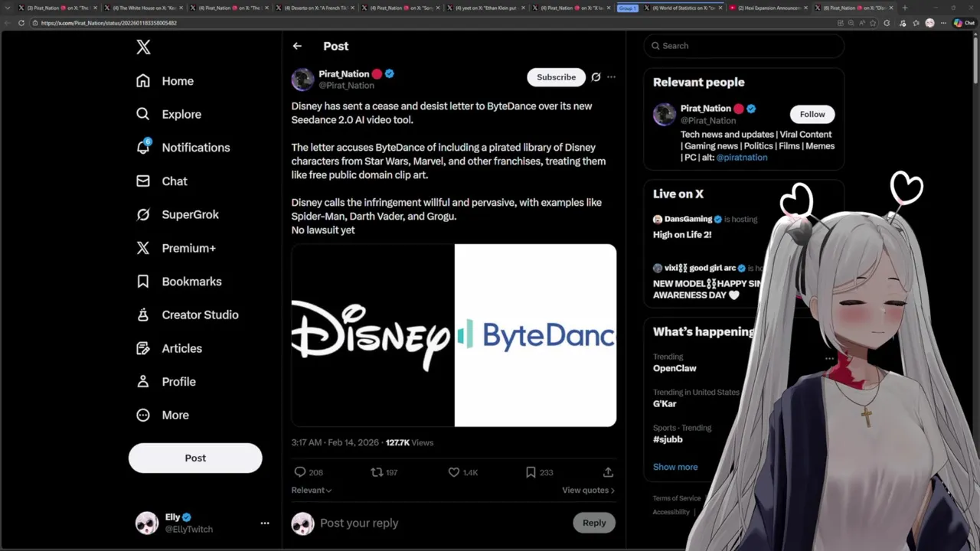Click the browser address bar URL
Viewport: 980px width, 551px height.
point(109,23)
